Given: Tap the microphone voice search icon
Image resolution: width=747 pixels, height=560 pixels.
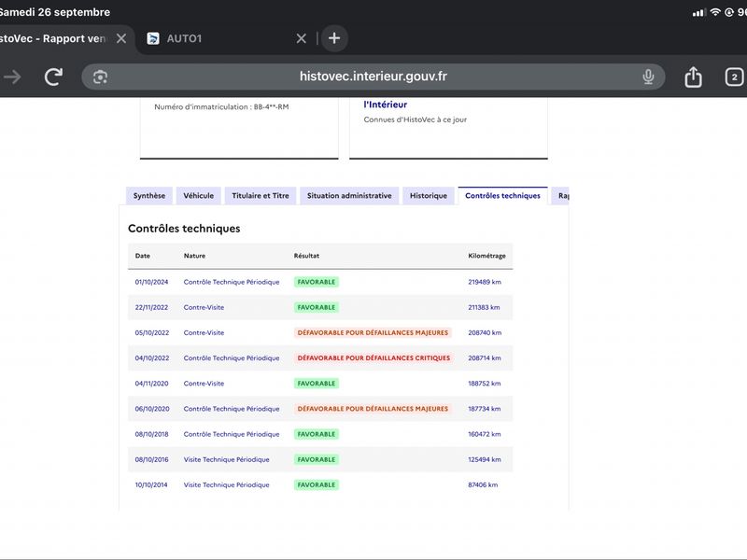Looking at the screenshot, I should pyautogui.click(x=648, y=77).
